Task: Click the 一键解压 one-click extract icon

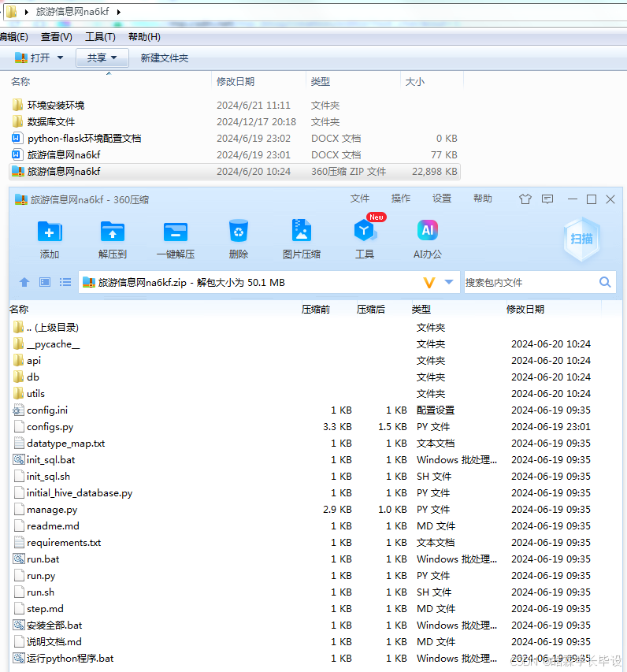Action: click(176, 232)
